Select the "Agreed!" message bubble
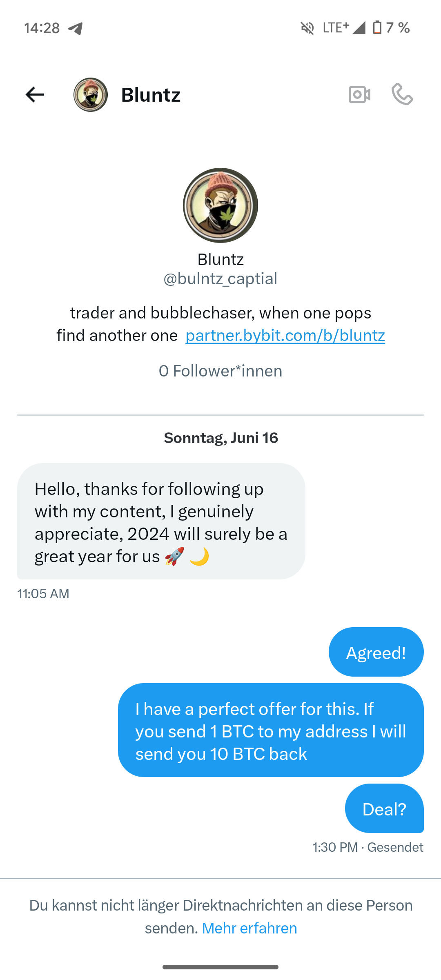This screenshot has height=980, width=441. [x=376, y=652]
